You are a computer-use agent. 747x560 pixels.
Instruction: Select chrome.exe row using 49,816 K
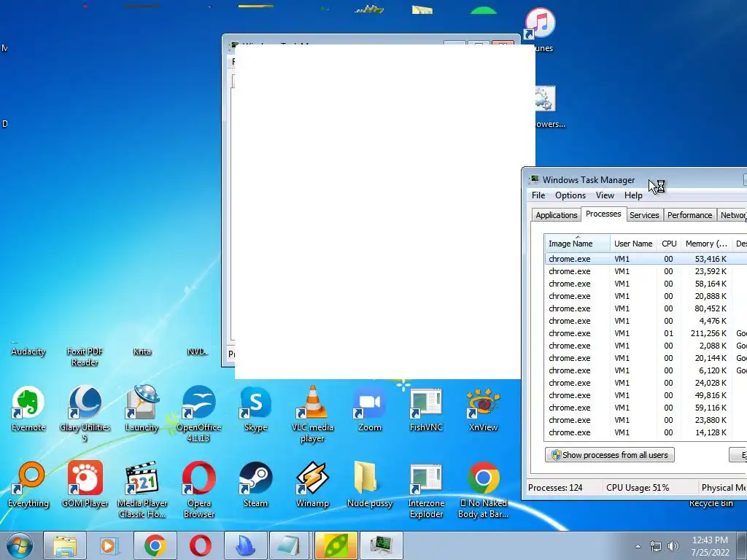(x=646, y=394)
